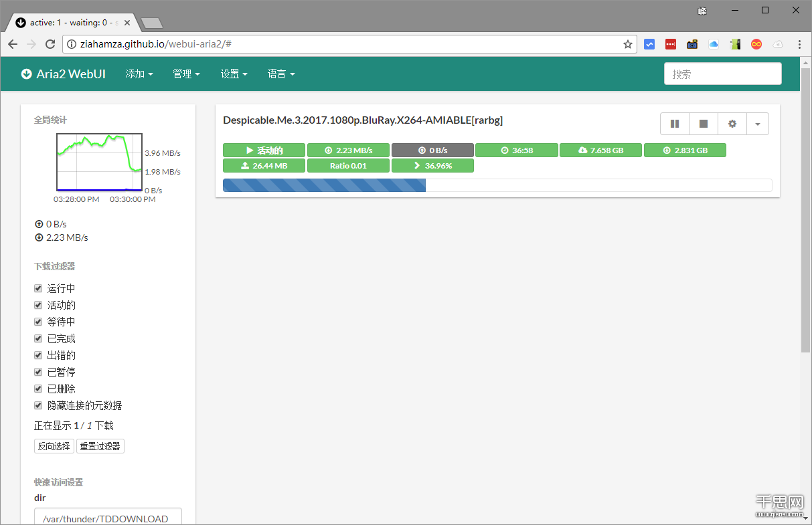Toggle the 已暂停 filter checkbox

[38, 372]
